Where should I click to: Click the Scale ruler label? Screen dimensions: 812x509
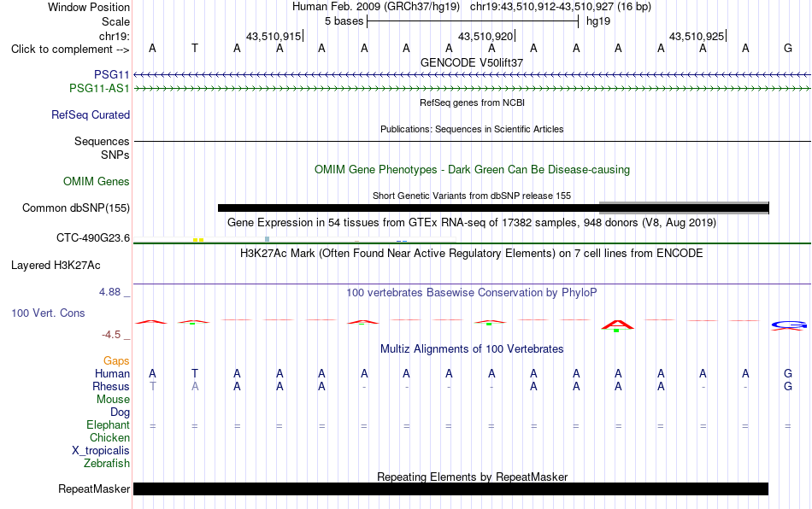tap(115, 21)
